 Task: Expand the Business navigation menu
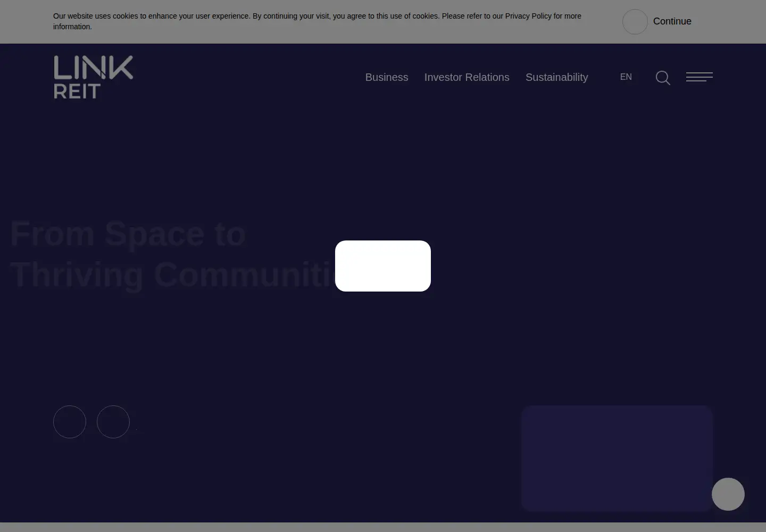pos(387,77)
